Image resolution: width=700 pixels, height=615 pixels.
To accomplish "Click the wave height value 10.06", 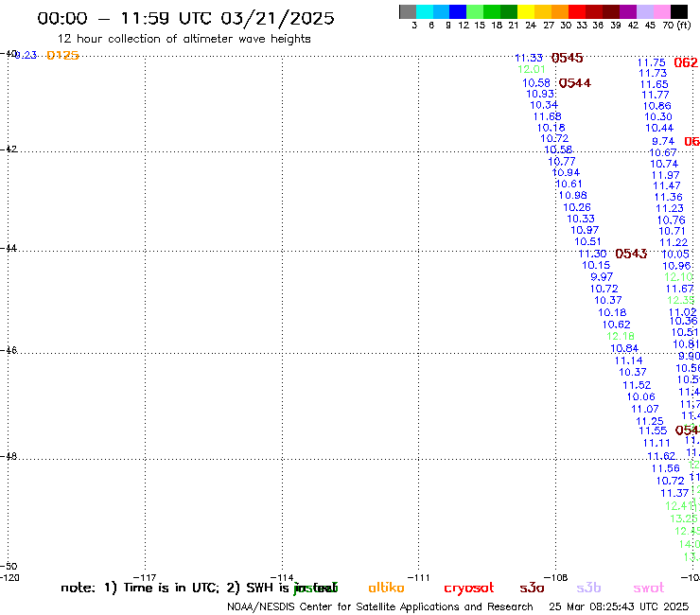I will coord(640,396).
